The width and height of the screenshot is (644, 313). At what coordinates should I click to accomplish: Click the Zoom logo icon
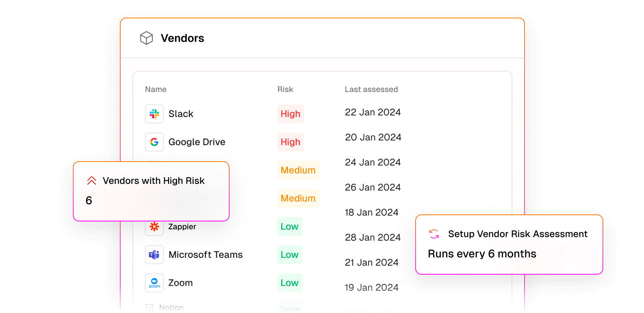tap(154, 283)
